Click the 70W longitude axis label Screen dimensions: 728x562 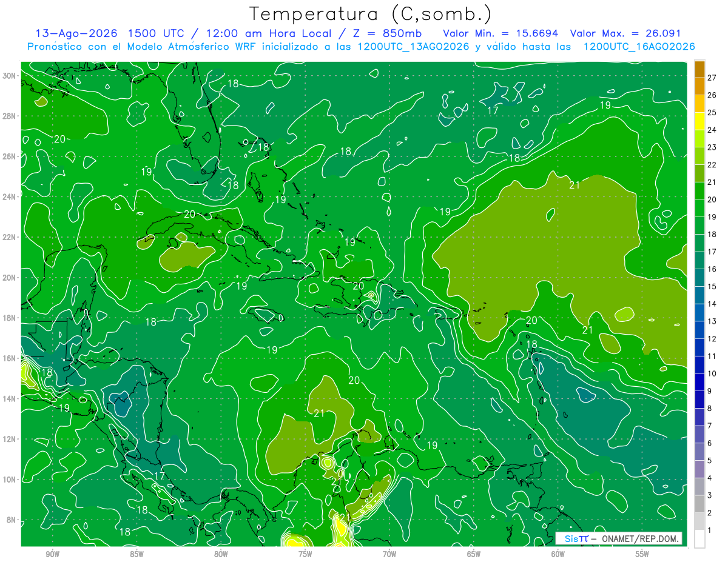pyautogui.click(x=389, y=554)
